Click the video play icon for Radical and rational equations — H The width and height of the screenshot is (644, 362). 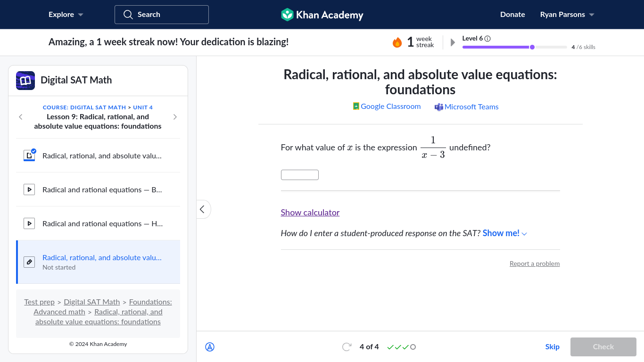click(x=29, y=223)
